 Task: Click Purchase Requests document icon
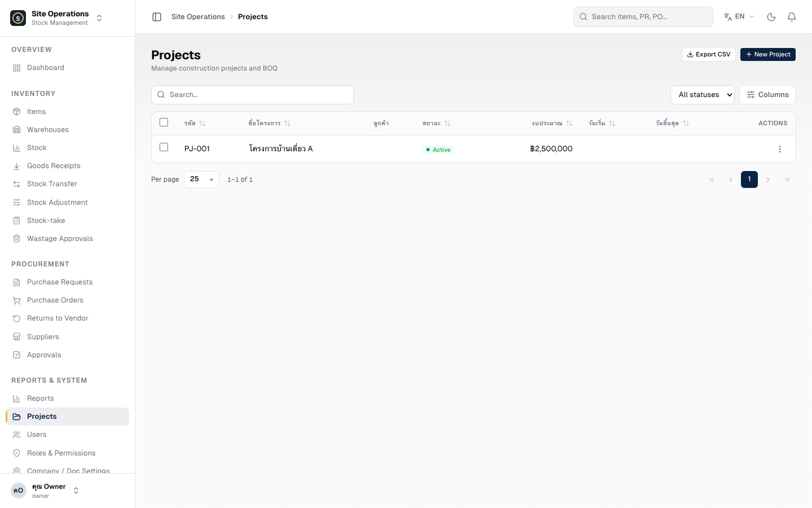(x=17, y=282)
